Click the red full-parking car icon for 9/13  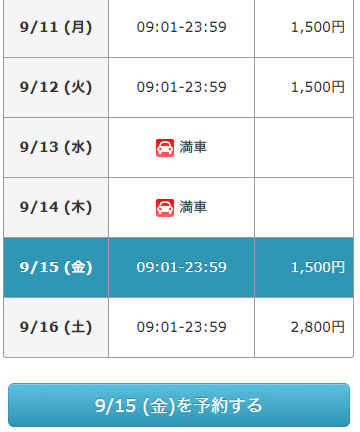pyautogui.click(x=165, y=148)
